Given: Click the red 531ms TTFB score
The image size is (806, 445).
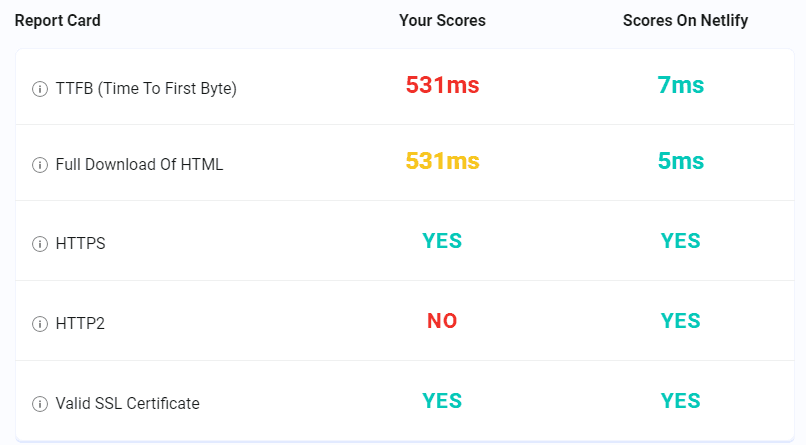Looking at the screenshot, I should (x=442, y=85).
